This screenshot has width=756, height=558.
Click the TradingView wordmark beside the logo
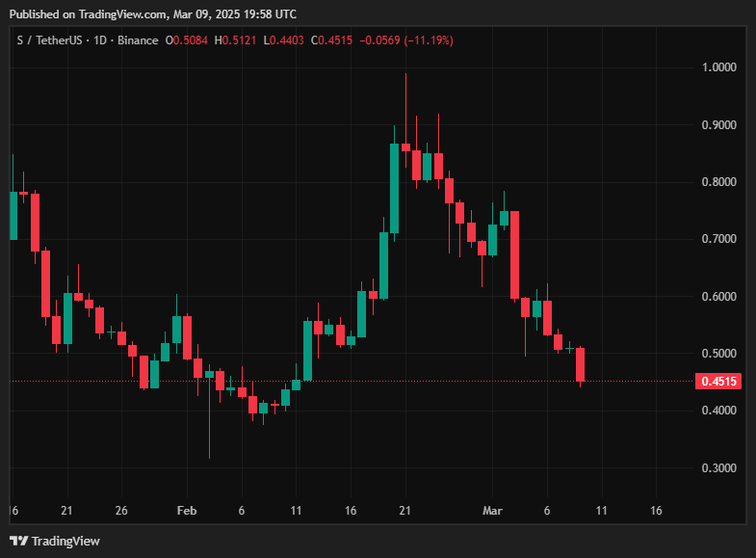point(65,541)
